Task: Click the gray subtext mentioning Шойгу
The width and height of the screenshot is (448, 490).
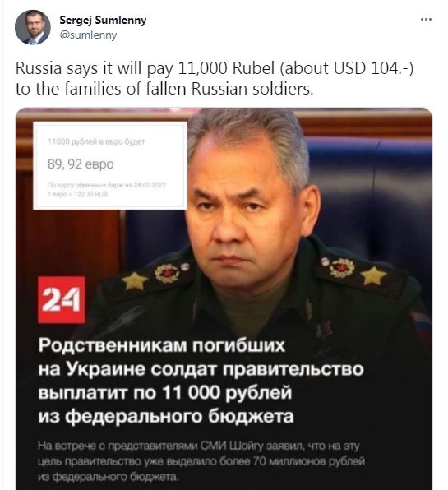Action: click(201, 461)
